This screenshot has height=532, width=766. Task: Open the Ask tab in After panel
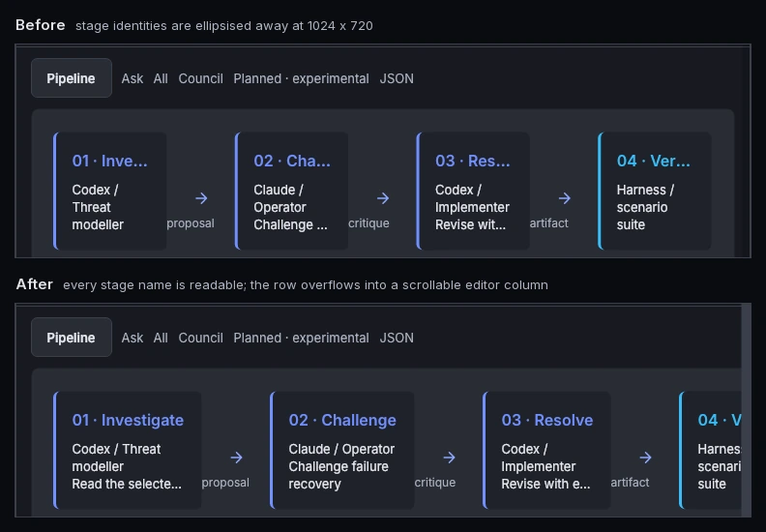[133, 338]
